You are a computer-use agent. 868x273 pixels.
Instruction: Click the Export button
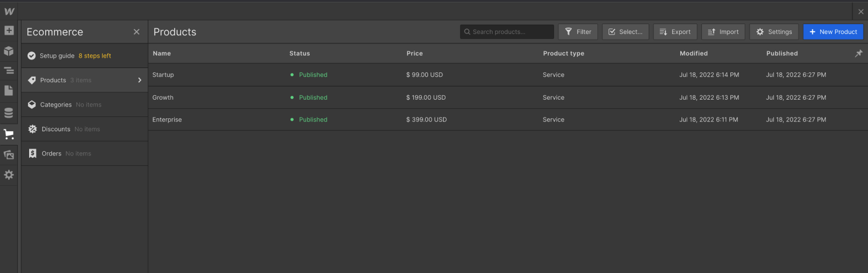tap(675, 32)
